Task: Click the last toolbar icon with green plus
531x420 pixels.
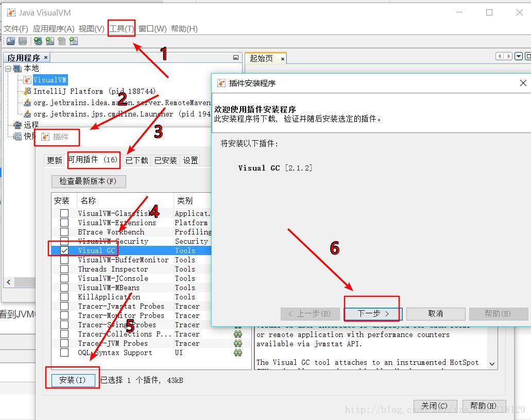Action: point(74,41)
